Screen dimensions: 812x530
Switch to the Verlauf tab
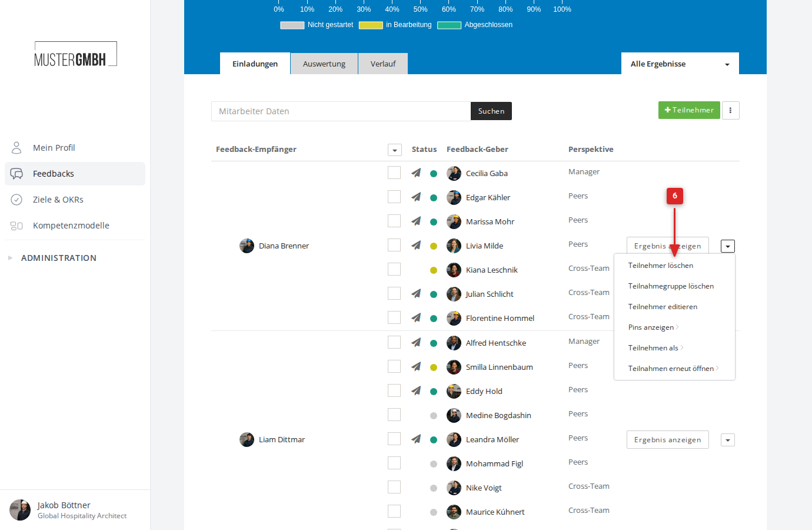click(383, 64)
